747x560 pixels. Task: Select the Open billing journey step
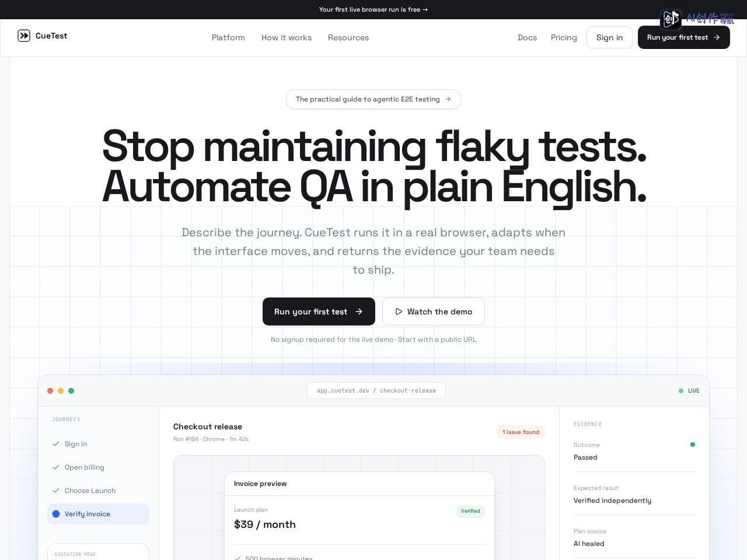[x=98, y=467]
